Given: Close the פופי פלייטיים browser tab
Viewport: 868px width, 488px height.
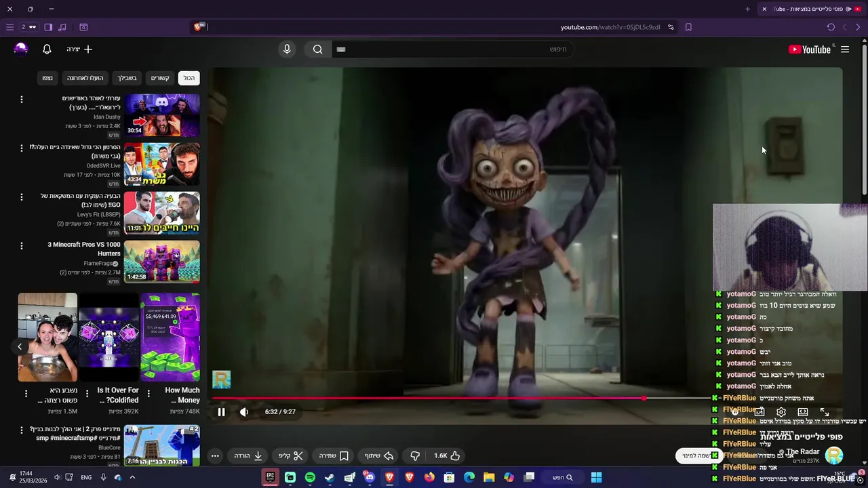Looking at the screenshot, I should coord(764,9).
